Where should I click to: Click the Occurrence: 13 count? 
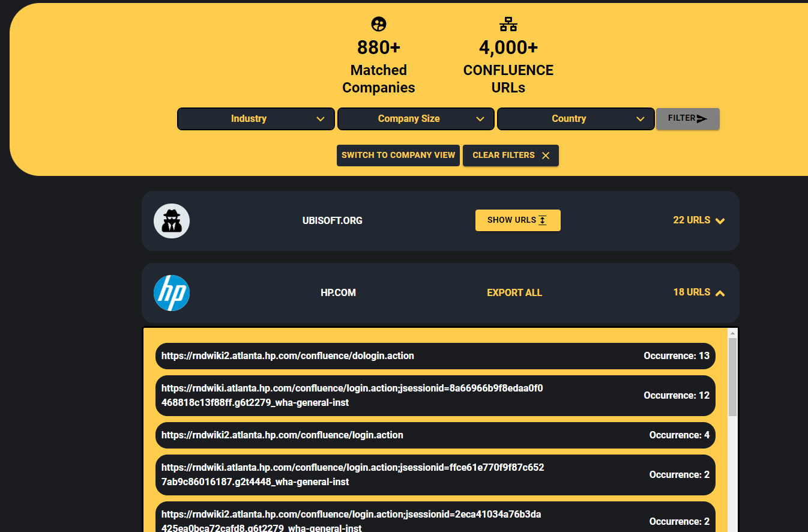click(x=677, y=356)
